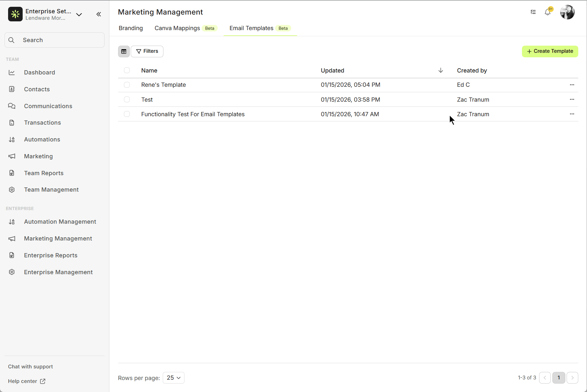The width and height of the screenshot is (587, 392).
Task: Collapse the sidebar with double-chevron icon
Action: click(x=99, y=14)
